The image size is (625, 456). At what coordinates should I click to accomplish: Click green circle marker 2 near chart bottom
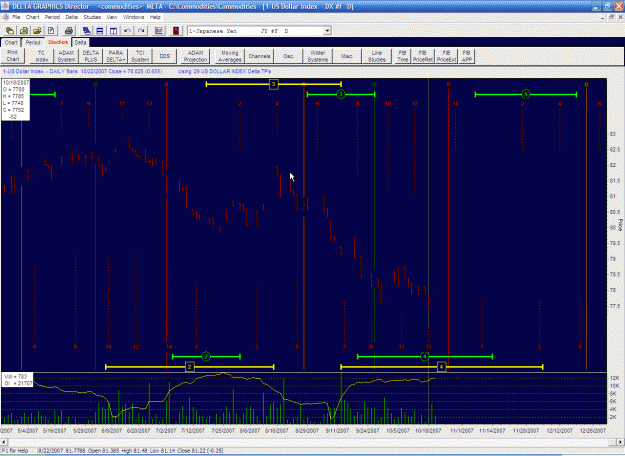[206, 356]
